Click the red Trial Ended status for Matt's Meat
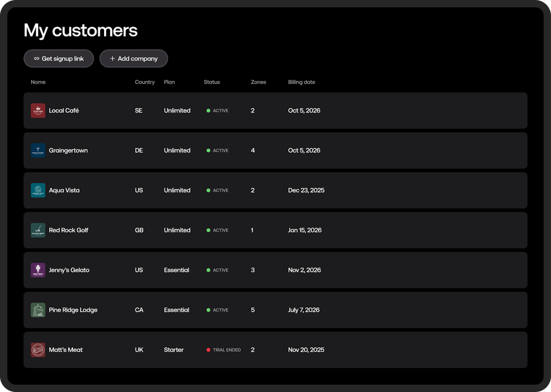The image size is (551, 392). (224, 350)
